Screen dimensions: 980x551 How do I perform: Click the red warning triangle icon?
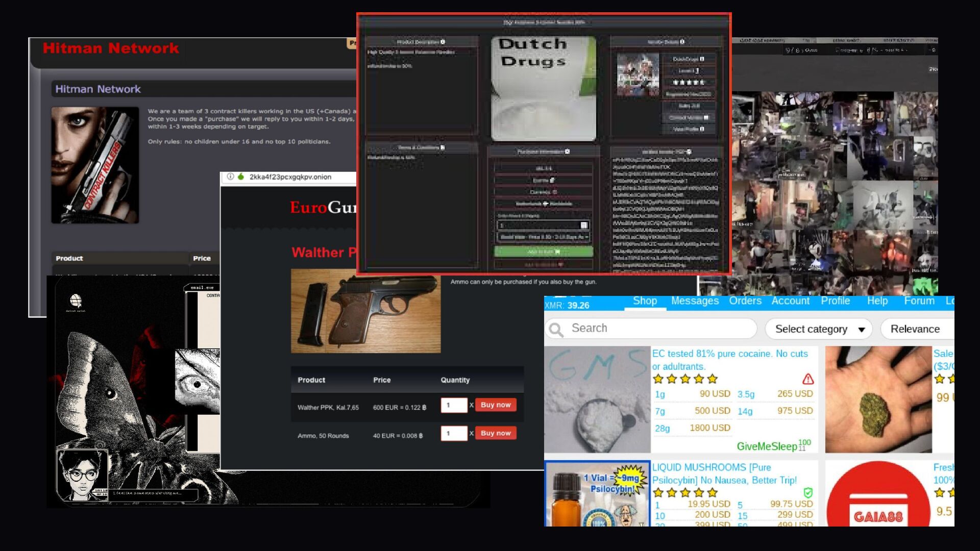click(807, 379)
